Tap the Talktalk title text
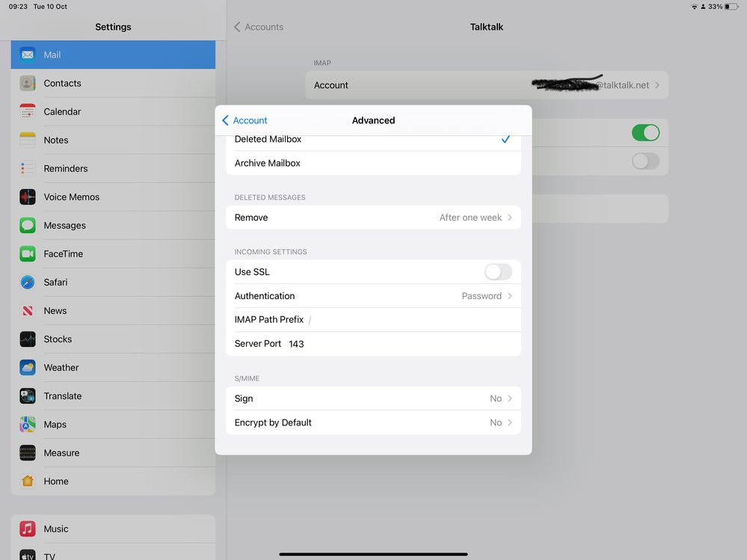 pyautogui.click(x=486, y=27)
